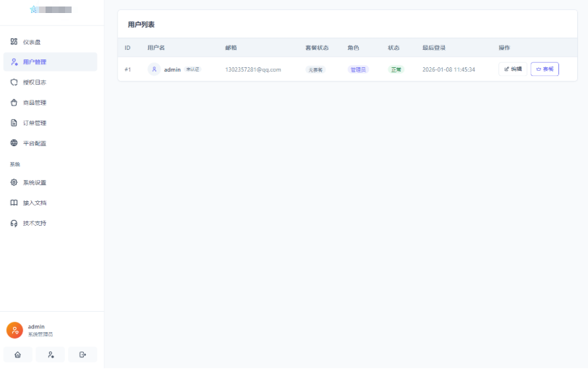Click the ID column header
Viewport: 588px width, 374px height.
[127, 48]
